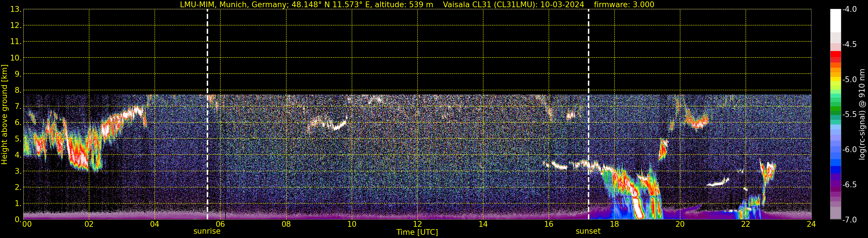Click the '08' tick on the time axis
Viewport: 868px width, 238px height.
coord(286,224)
